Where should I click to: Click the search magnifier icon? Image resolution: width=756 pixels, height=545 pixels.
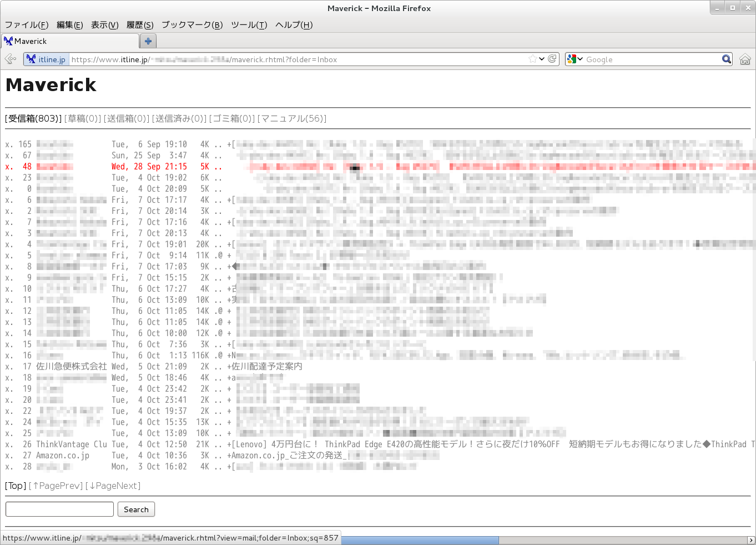[727, 59]
